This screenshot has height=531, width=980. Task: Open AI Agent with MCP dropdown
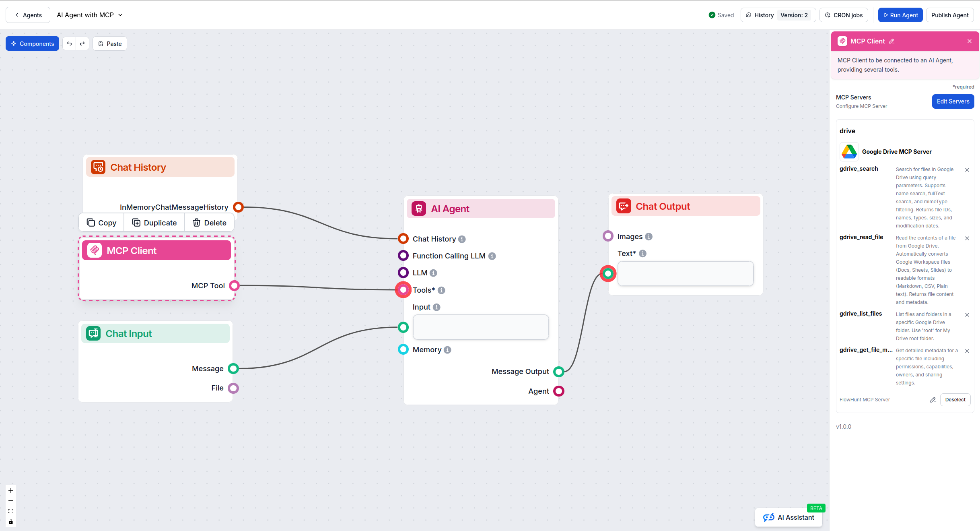pyautogui.click(x=90, y=15)
